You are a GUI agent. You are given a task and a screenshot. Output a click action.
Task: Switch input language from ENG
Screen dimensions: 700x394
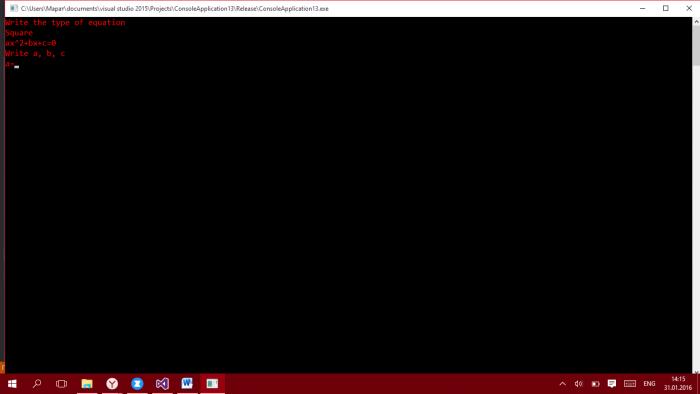(x=649, y=384)
